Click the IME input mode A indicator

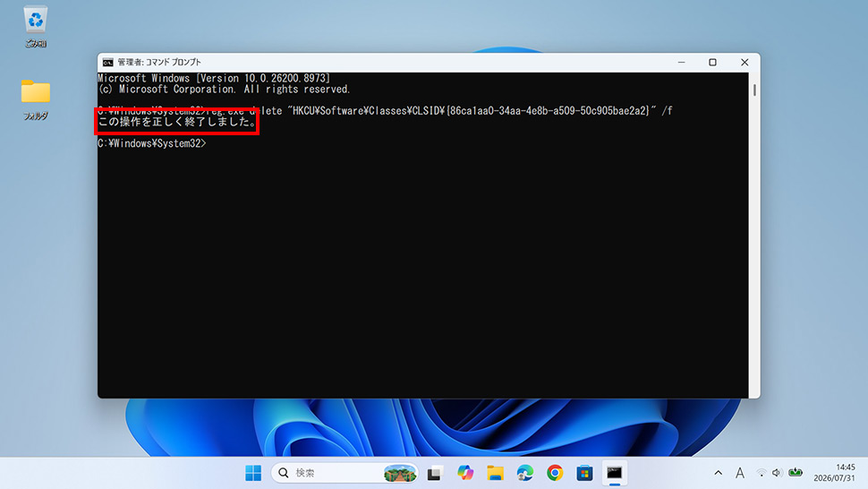point(739,473)
